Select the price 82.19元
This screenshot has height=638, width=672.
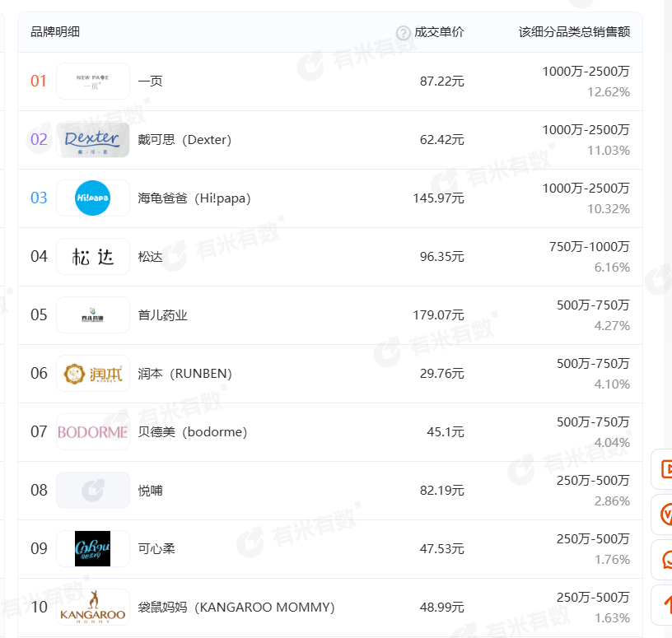pyautogui.click(x=442, y=490)
